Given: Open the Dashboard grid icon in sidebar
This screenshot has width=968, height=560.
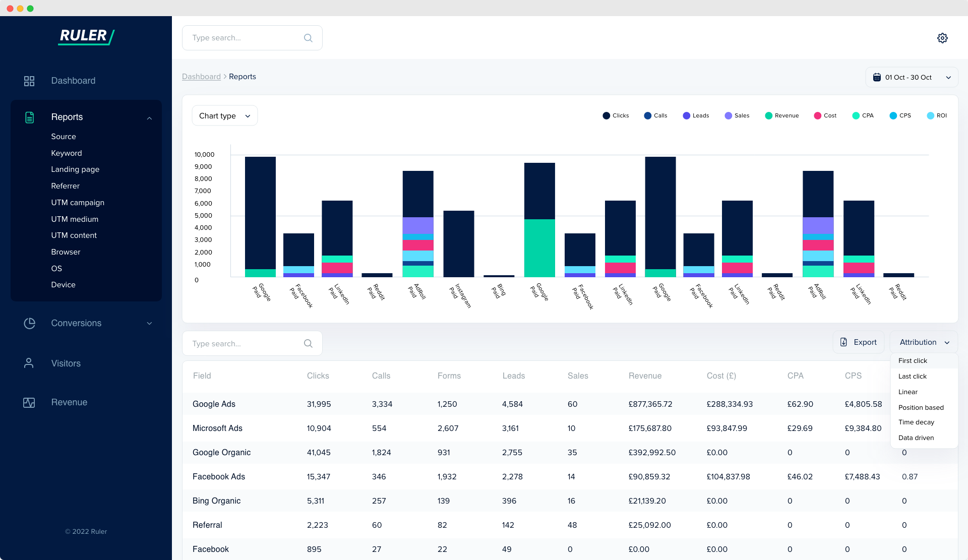Looking at the screenshot, I should (29, 81).
